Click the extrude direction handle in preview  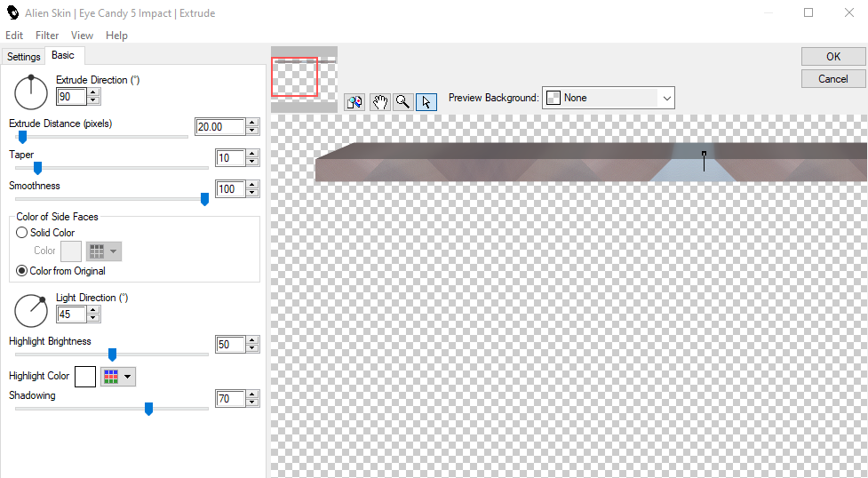pyautogui.click(x=705, y=154)
